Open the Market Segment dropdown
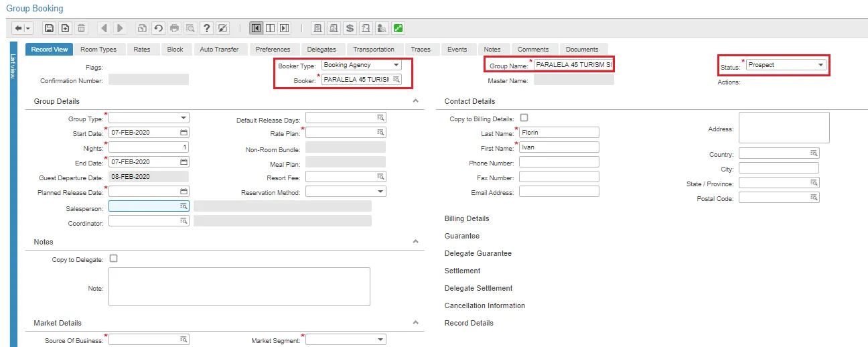Viewport: 868px width, 347px height. [381, 340]
